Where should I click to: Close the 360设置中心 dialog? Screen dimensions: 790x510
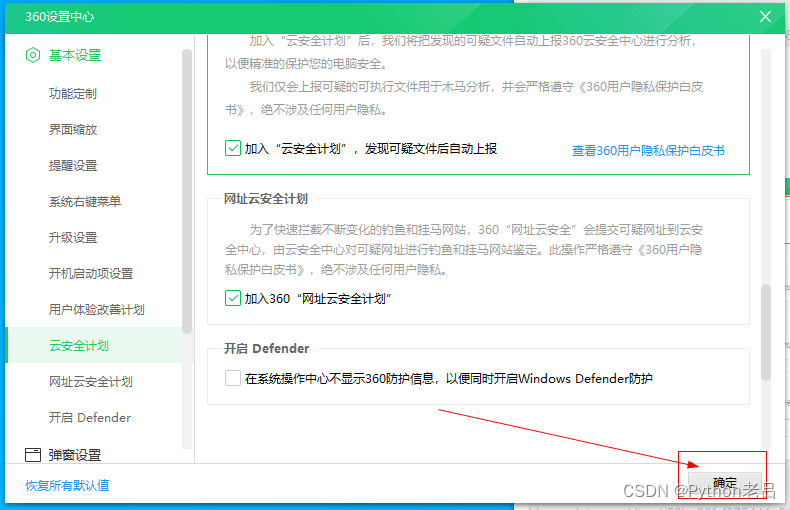765,17
